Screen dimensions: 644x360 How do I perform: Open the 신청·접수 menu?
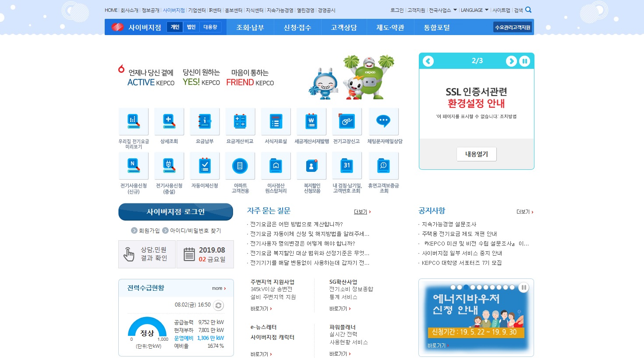297,27
